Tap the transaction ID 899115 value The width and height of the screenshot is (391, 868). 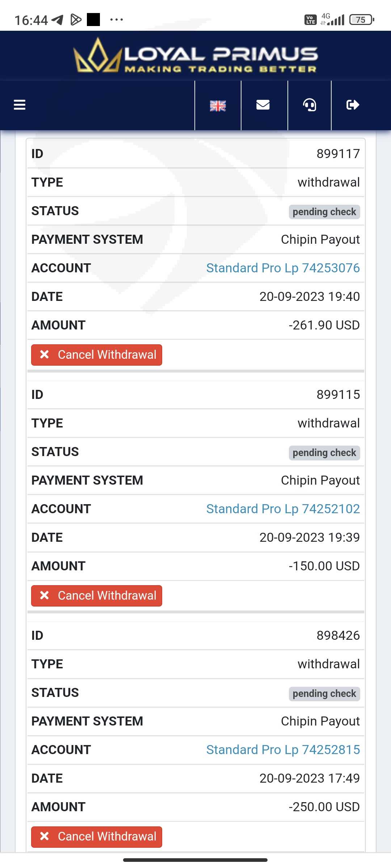(338, 395)
